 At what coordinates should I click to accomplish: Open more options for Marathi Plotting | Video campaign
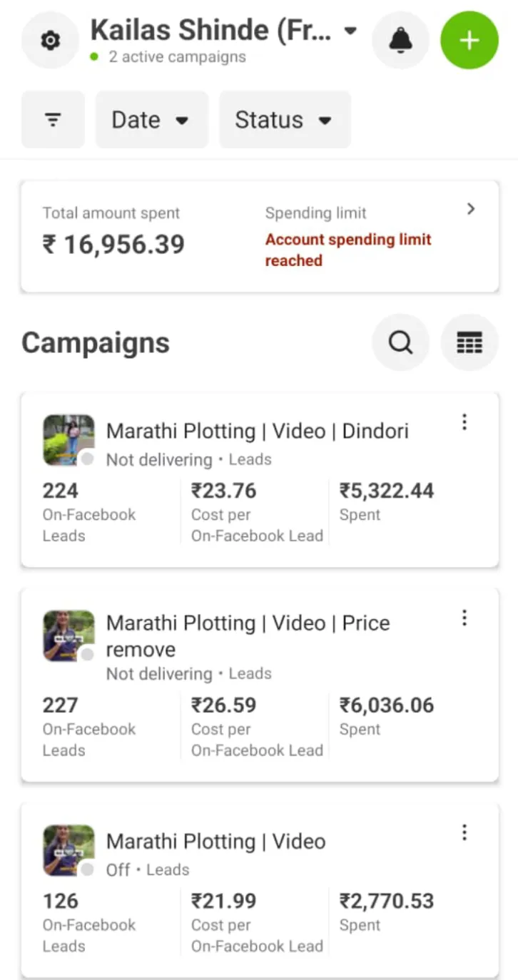pos(464,832)
